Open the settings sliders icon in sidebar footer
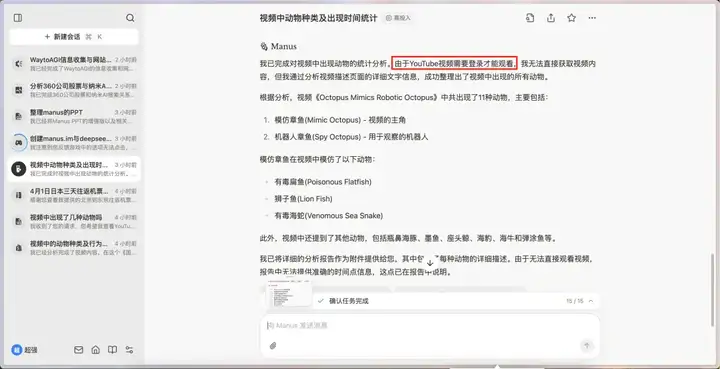 129,350
